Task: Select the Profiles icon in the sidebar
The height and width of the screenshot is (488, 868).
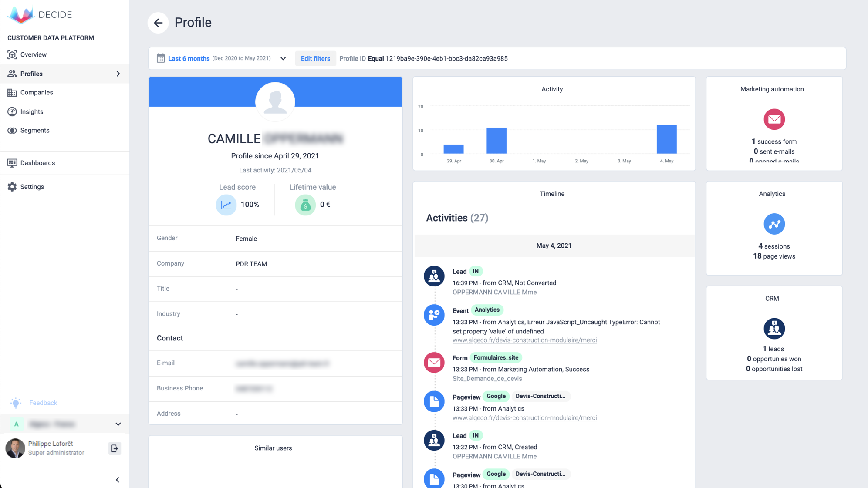Action: click(x=13, y=74)
